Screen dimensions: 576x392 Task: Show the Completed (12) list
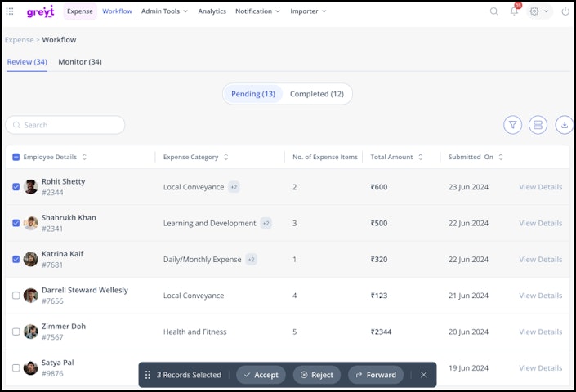[x=317, y=94]
